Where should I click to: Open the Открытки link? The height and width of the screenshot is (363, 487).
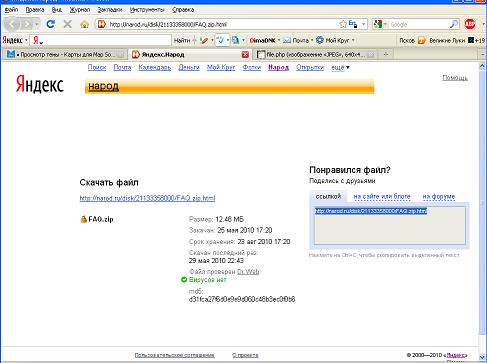click(x=310, y=67)
